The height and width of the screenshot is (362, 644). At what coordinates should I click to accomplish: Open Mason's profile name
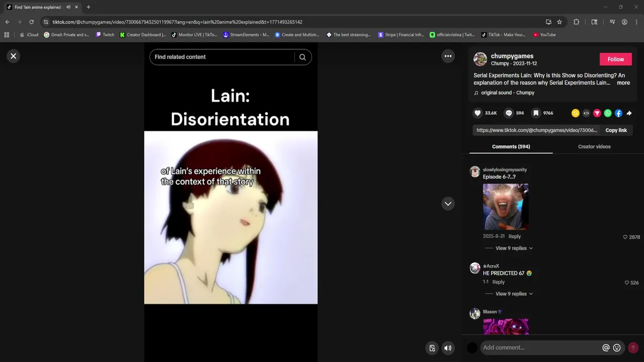tap(490, 312)
